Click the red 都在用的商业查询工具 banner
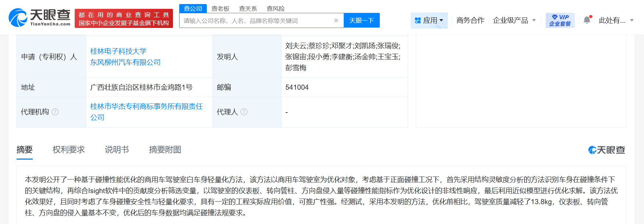 point(124,18)
